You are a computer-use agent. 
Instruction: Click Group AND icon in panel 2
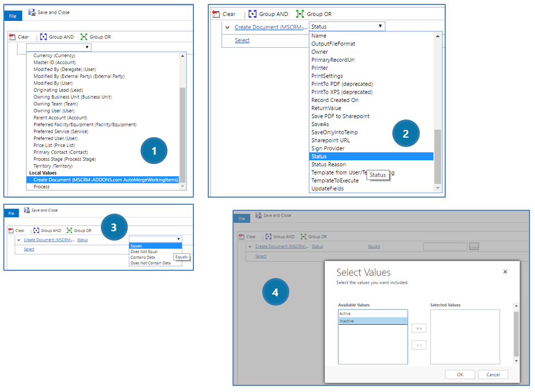tap(252, 14)
